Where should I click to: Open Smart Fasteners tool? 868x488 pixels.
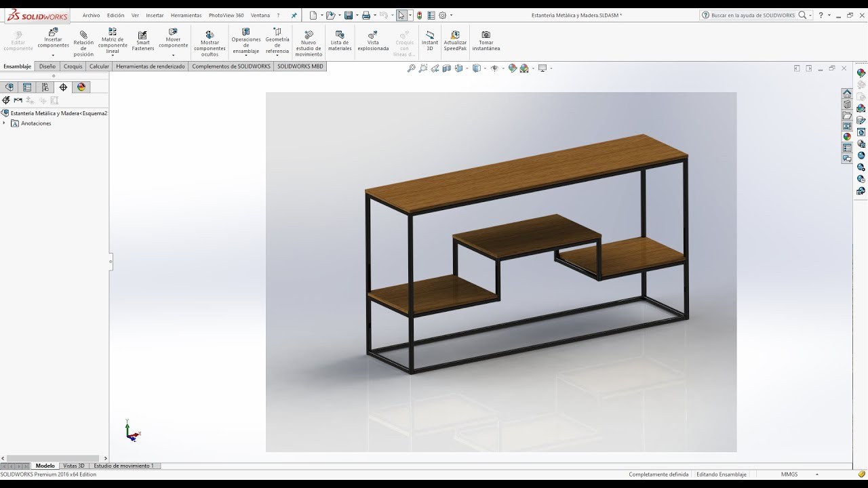coord(142,41)
